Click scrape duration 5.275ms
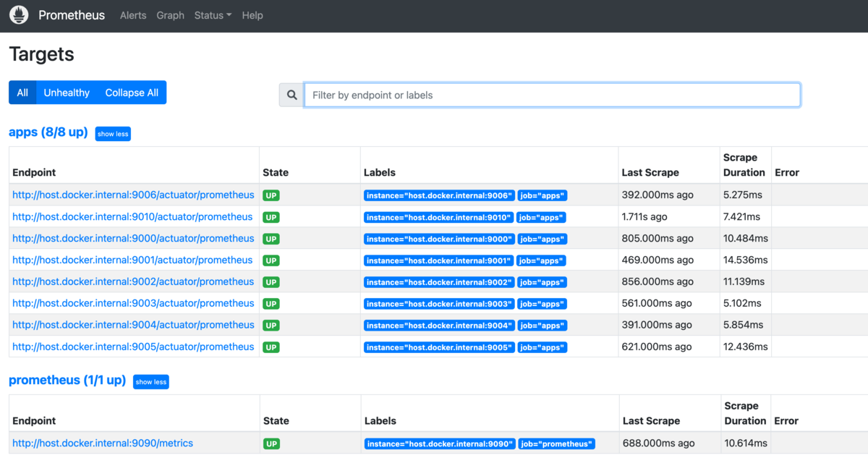Screen dimensions: 868x471 coord(743,195)
